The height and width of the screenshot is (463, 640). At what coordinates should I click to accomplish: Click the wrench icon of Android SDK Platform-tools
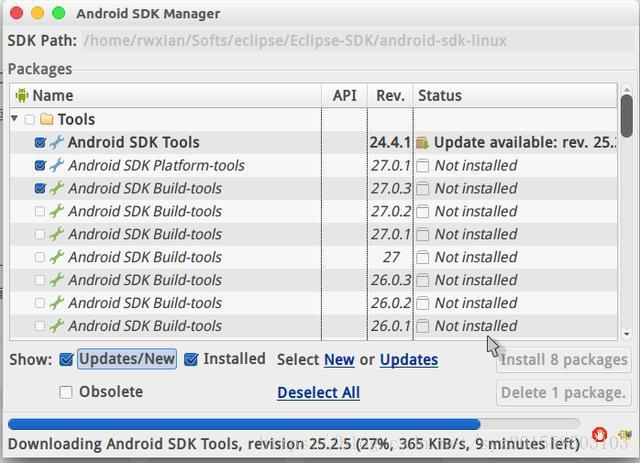(x=56, y=165)
